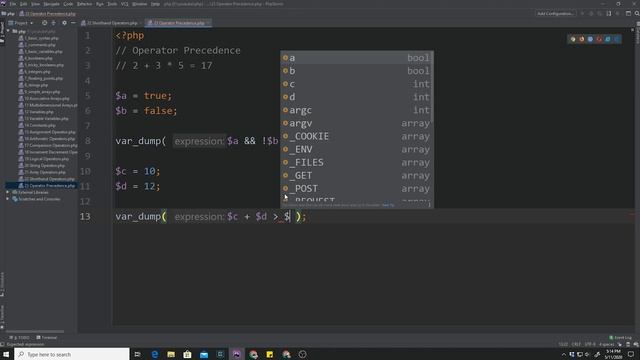
Task: Open the Refactor menu
Action: [x=84, y=4]
